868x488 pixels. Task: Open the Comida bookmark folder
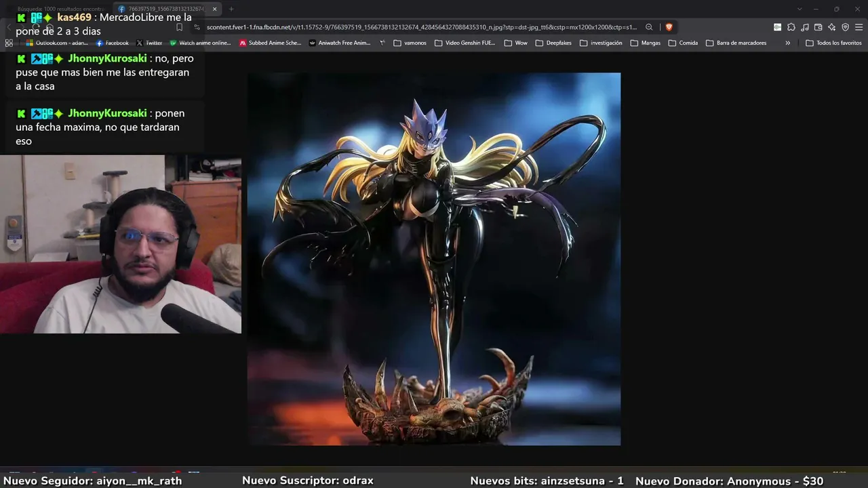click(x=683, y=43)
